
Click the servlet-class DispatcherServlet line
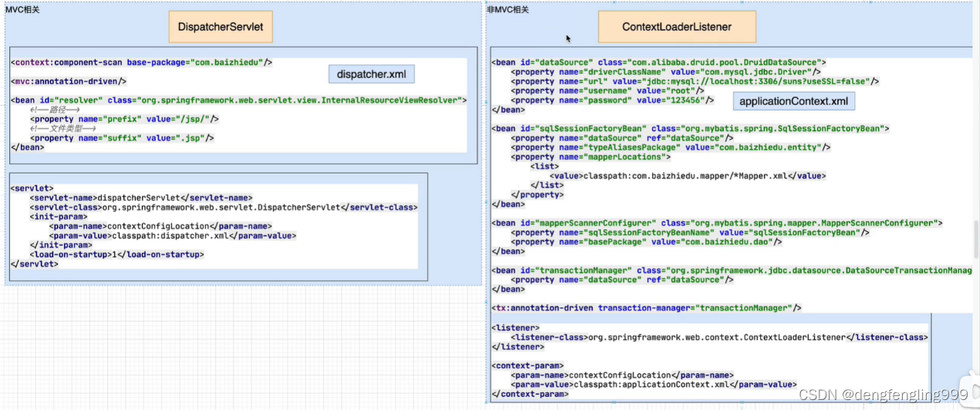(x=223, y=207)
